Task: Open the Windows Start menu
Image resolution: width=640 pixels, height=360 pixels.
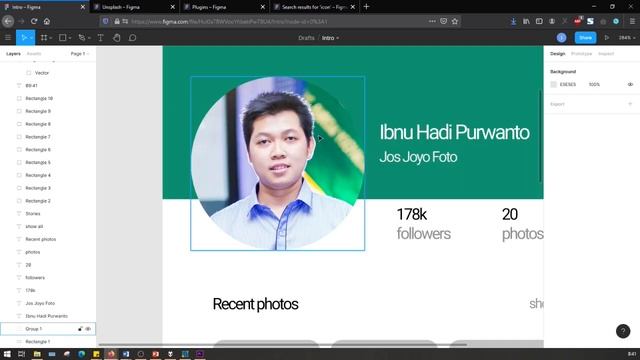Action: (x=7, y=354)
